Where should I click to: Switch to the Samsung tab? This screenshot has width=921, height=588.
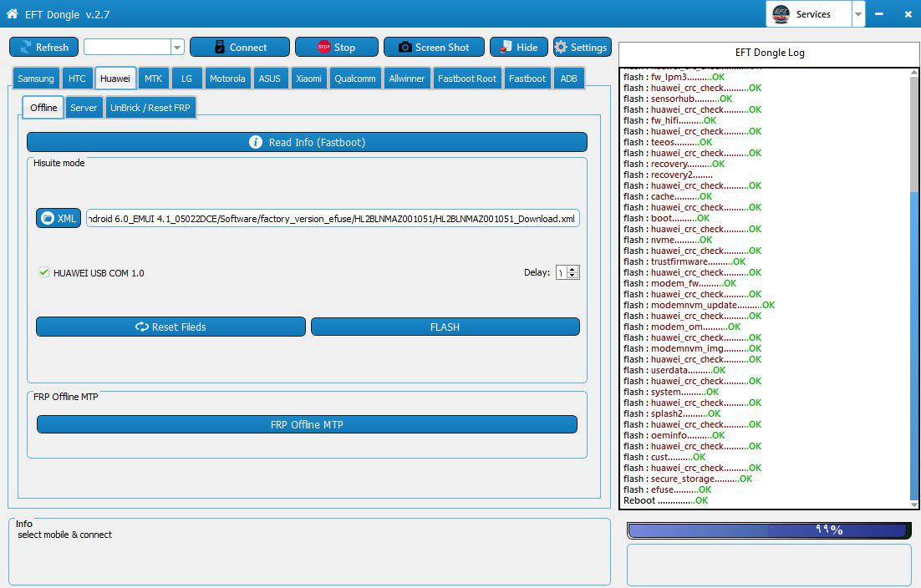(x=36, y=79)
